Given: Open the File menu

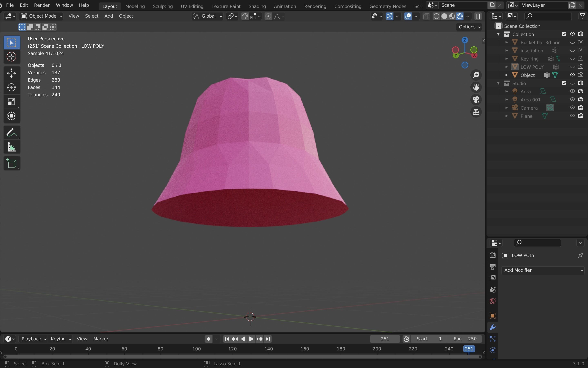Looking at the screenshot, I should [x=10, y=5].
